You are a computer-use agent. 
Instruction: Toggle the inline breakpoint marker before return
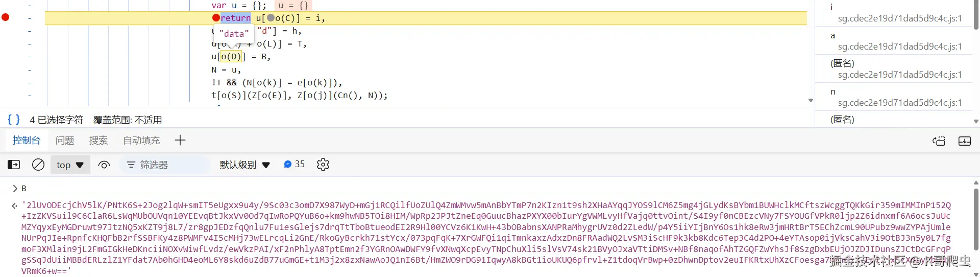coord(216,18)
